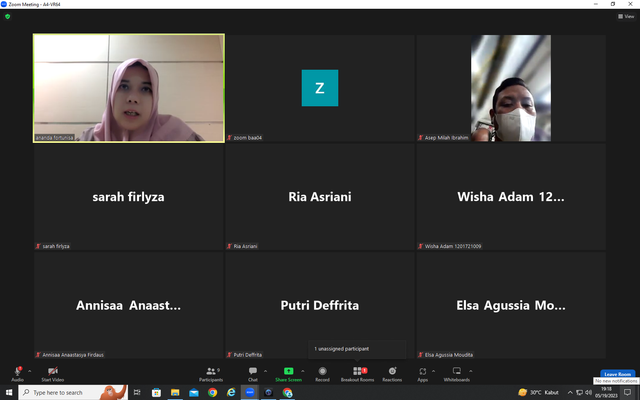Click the second Chrome profile taskbar icon

click(287, 392)
